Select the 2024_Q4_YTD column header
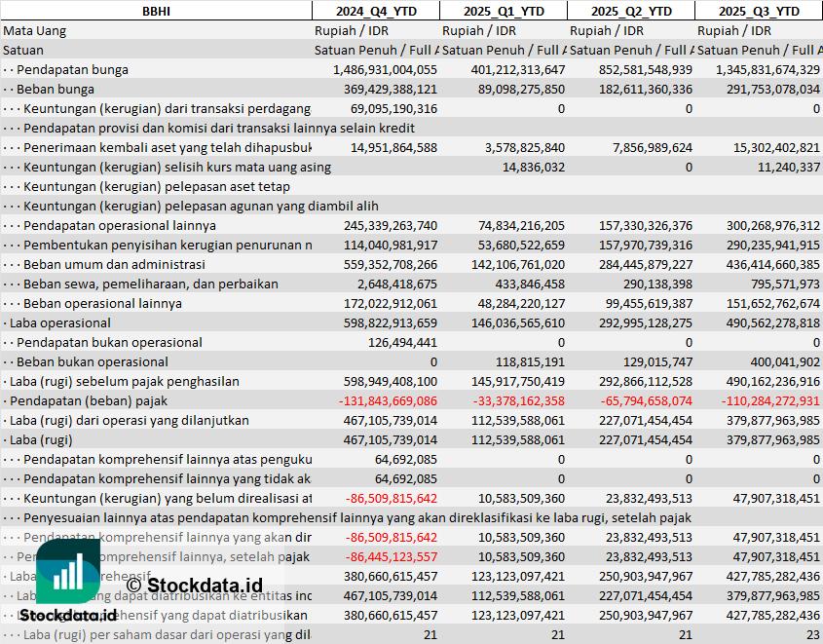Image resolution: width=823 pixels, height=644 pixels. 375,11
